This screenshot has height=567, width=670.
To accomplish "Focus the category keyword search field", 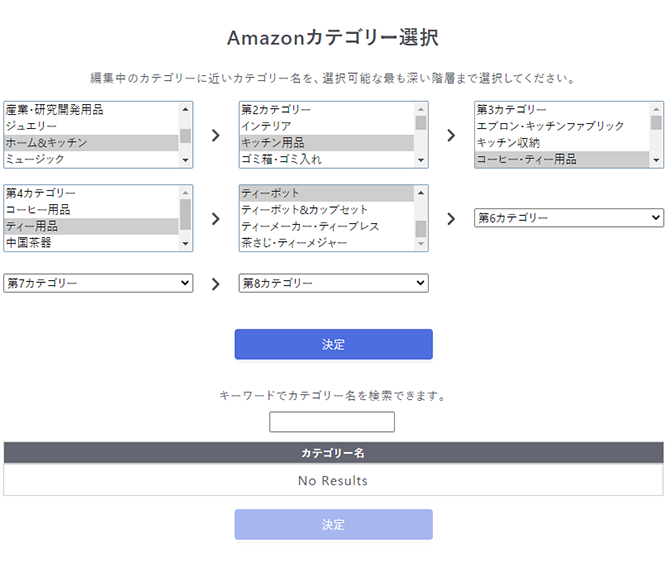I will click(332, 422).
